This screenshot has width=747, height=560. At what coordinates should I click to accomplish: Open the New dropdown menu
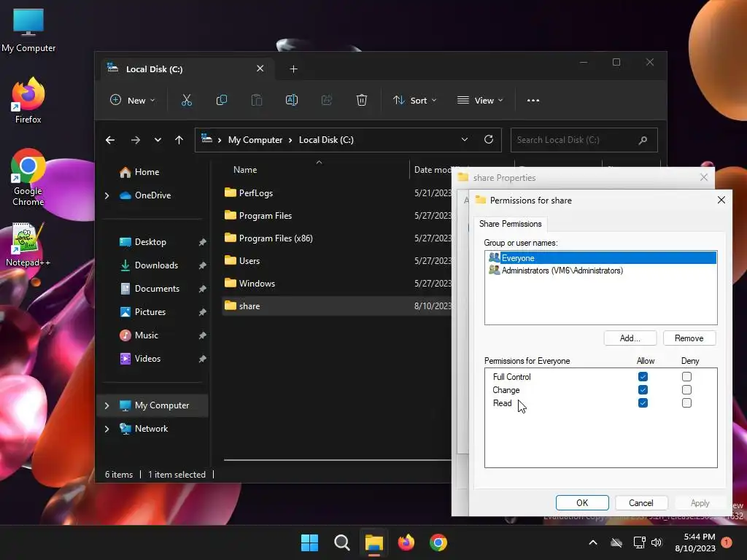(133, 100)
